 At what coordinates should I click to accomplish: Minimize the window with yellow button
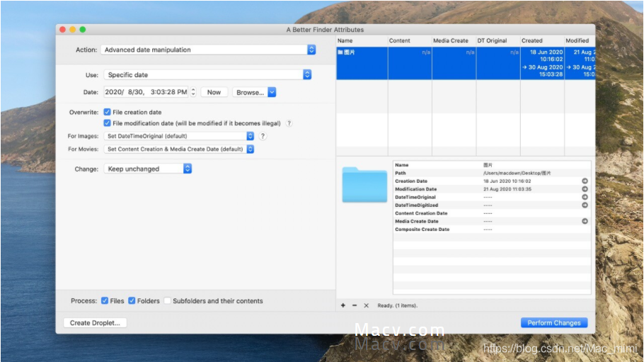click(73, 30)
